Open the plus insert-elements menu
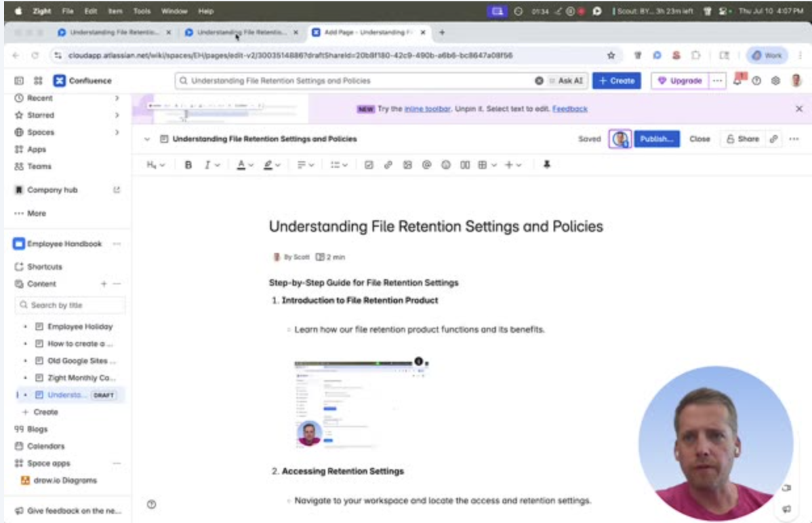Screen dimensions: 812x523 (x=513, y=165)
